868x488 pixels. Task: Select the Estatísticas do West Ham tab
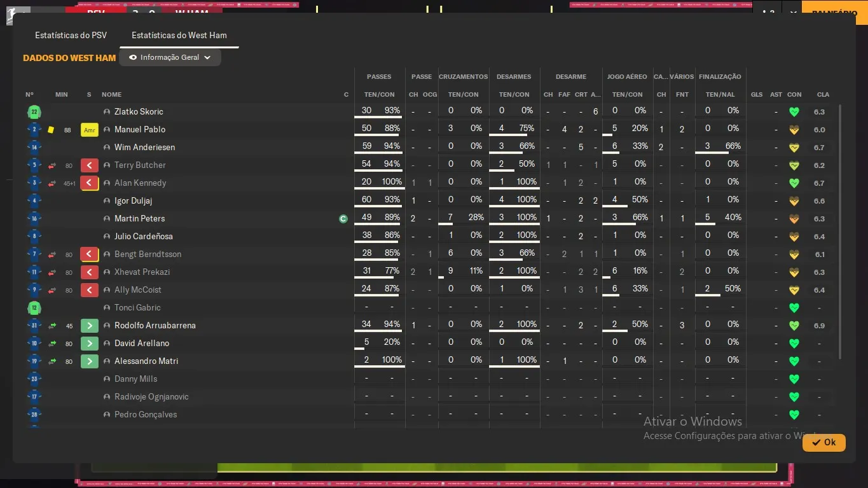point(179,35)
